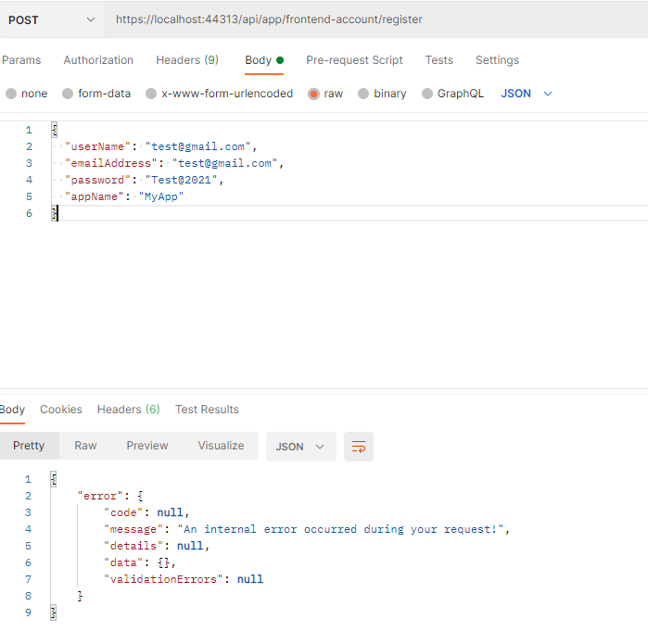648x644 pixels.
Task: Switch to the Params tab
Action: [21, 60]
